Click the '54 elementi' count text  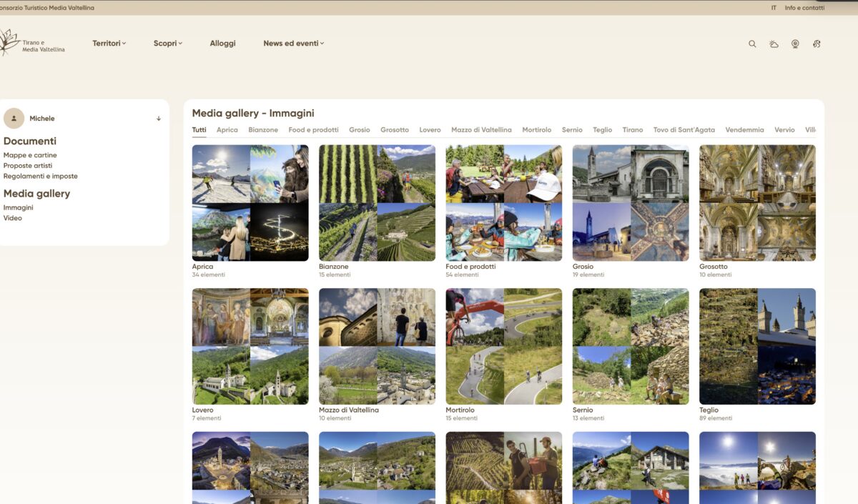[x=462, y=275]
